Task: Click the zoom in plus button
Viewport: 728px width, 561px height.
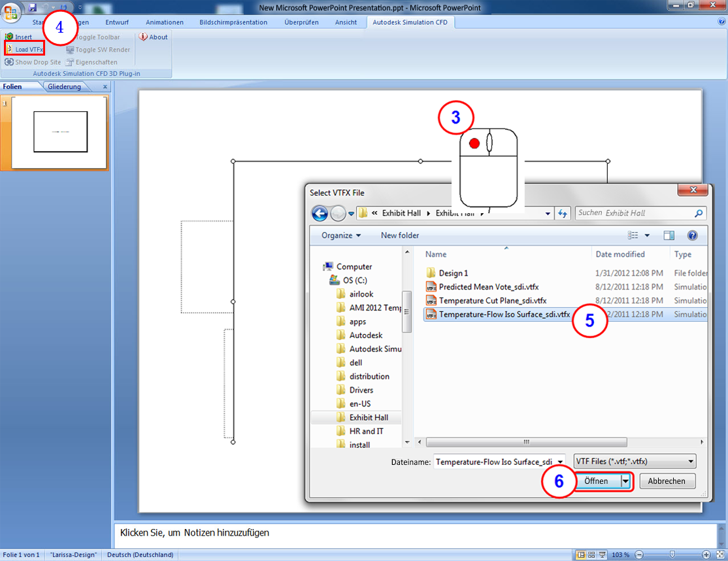Action: [x=706, y=554]
